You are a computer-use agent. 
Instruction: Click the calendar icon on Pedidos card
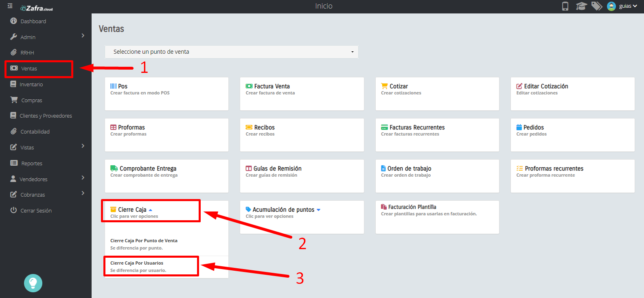tap(519, 127)
